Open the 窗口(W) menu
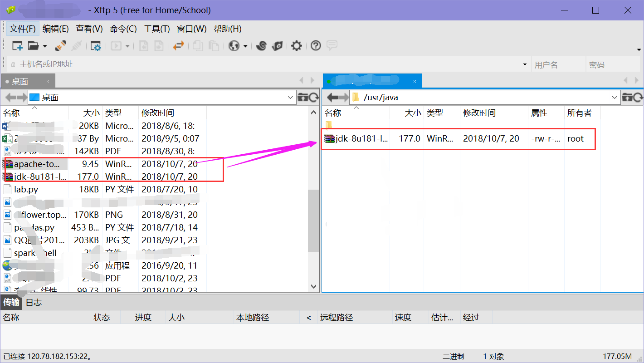The width and height of the screenshot is (644, 363). (192, 29)
